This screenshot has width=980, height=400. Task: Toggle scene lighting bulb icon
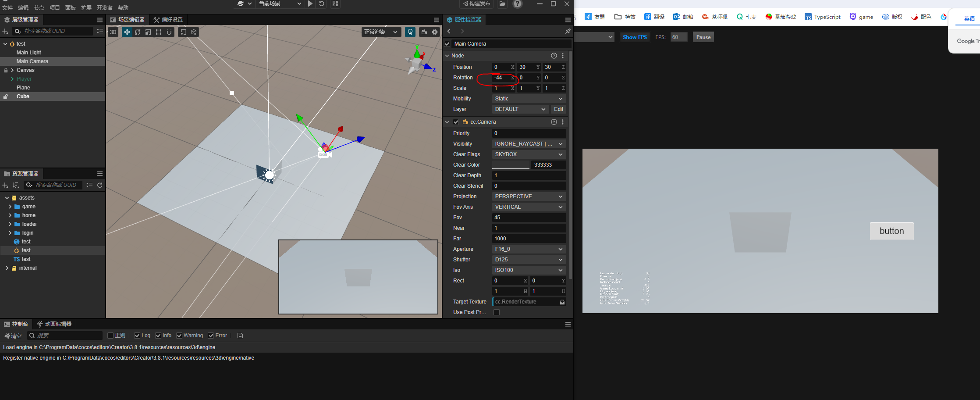coord(410,32)
